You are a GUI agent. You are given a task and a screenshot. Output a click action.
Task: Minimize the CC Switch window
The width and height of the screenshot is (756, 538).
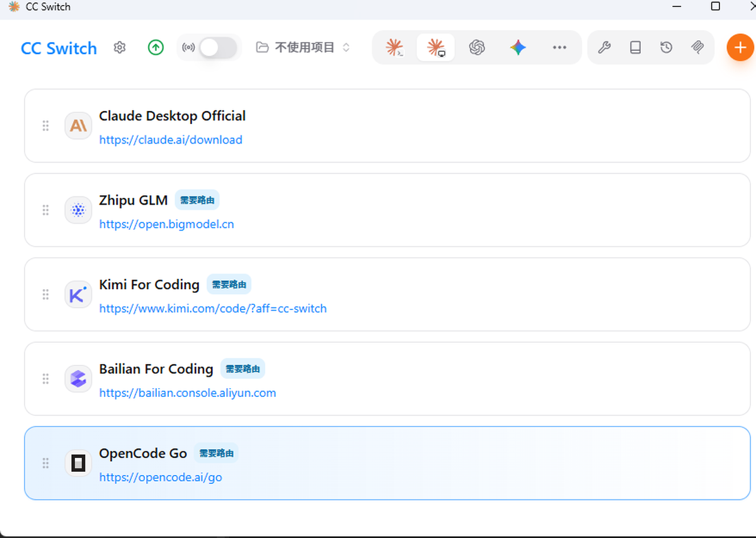(x=677, y=6)
